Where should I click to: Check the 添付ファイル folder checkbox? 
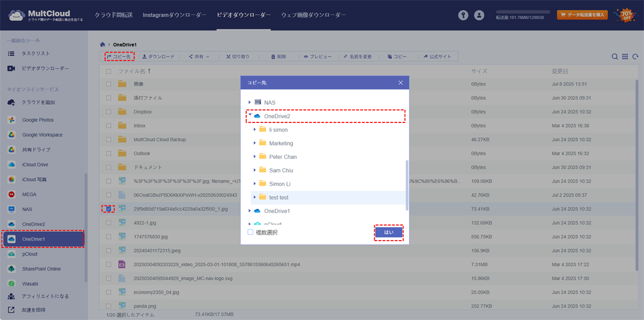click(x=109, y=98)
